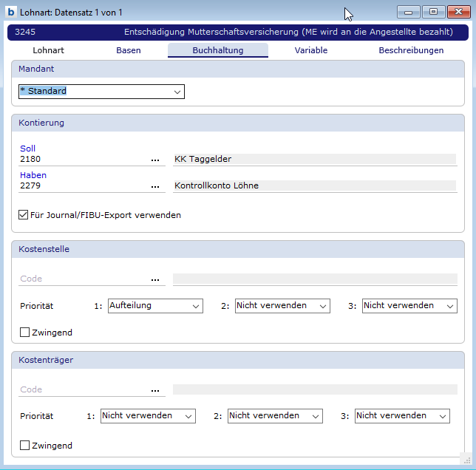Click the Kostenstelle Code input field
This screenshot has height=470, width=476.
pyautogui.click(x=81, y=279)
